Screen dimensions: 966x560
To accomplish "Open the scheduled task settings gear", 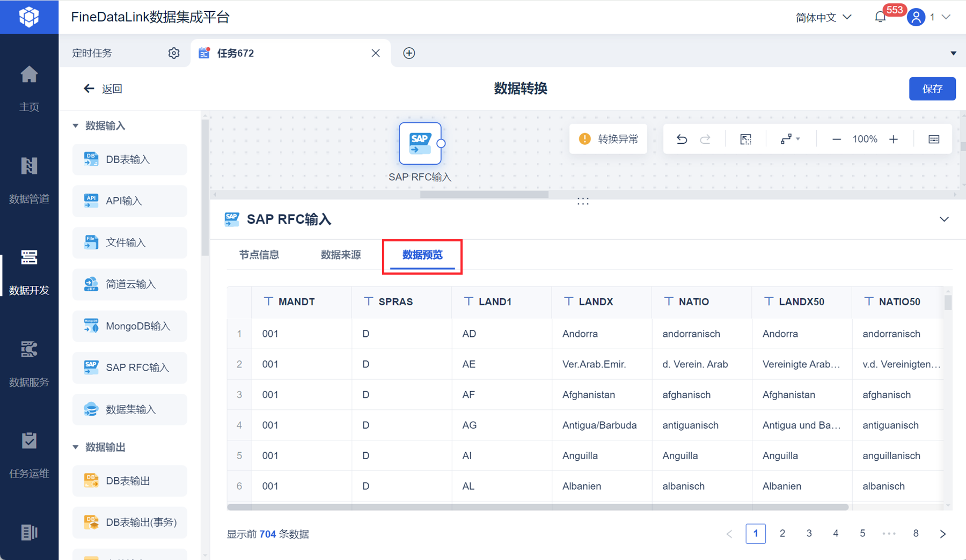I will tap(174, 53).
